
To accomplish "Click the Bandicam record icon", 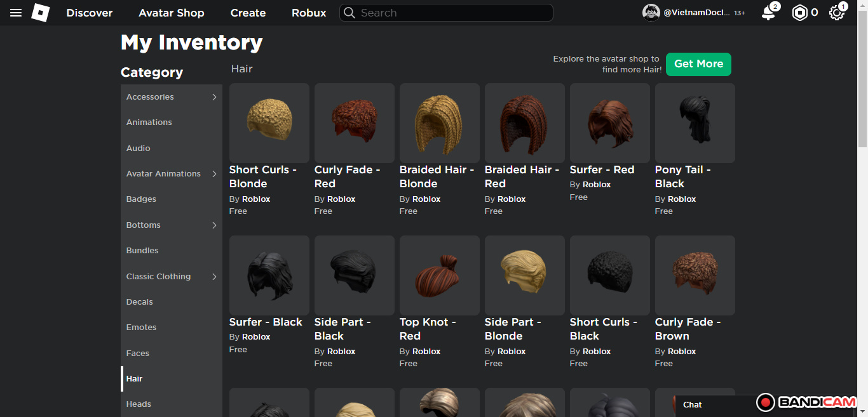I will point(766,402).
